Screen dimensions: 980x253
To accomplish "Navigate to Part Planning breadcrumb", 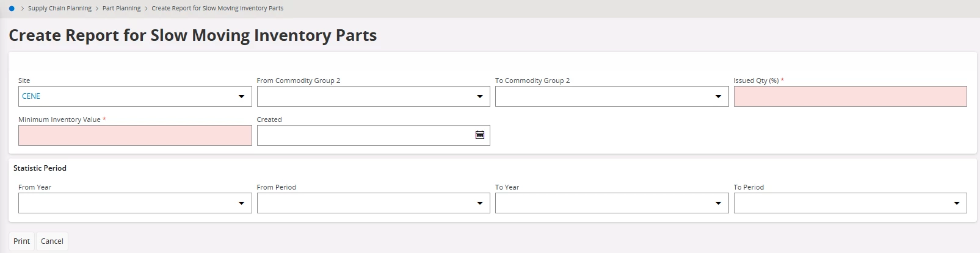I will click(122, 9).
